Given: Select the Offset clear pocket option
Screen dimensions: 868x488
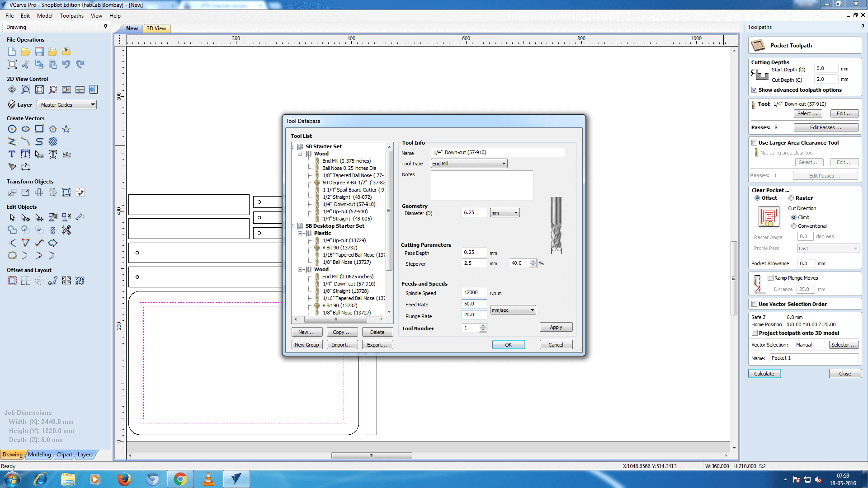Looking at the screenshot, I should [757, 198].
